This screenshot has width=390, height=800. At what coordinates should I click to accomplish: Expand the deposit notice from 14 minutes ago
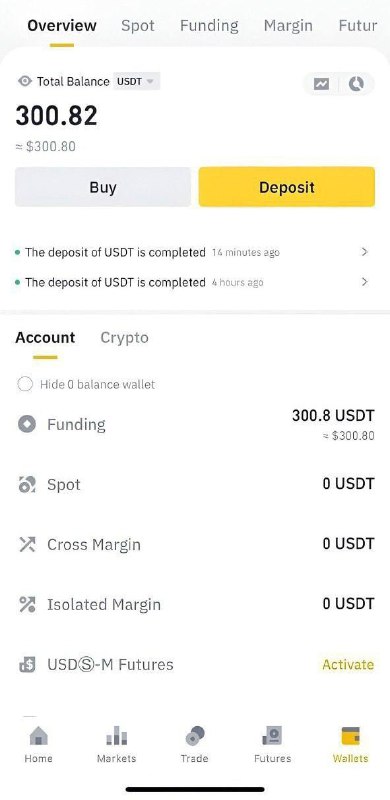tap(192, 252)
